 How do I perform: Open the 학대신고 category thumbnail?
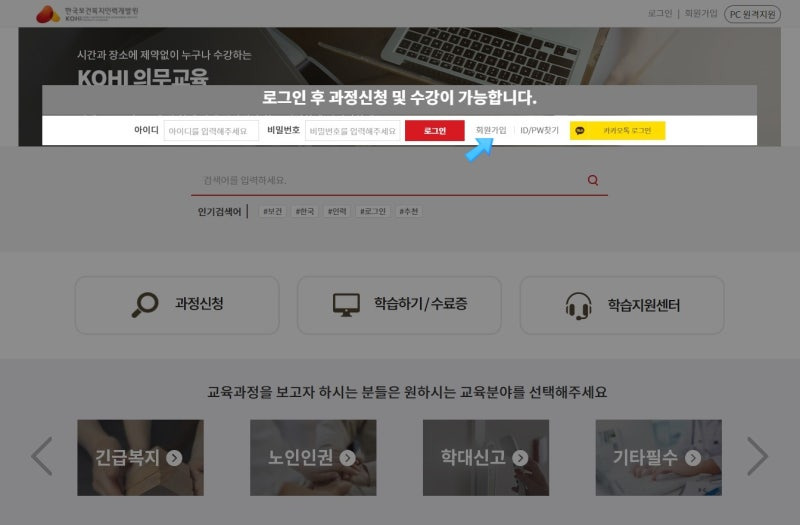486,458
